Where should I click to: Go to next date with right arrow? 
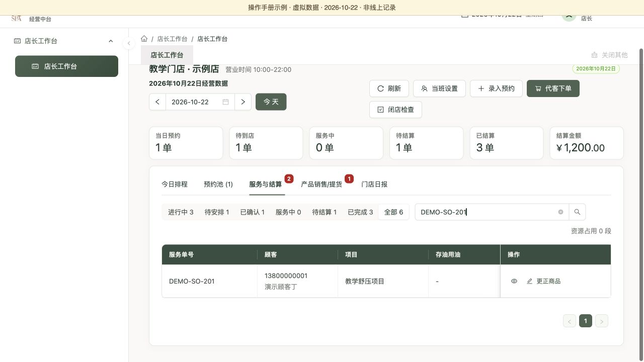coord(243,102)
